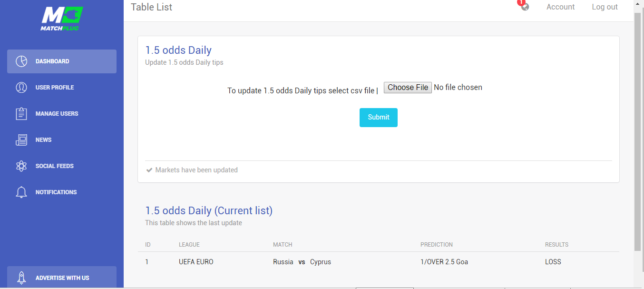Click the Advertise With Us rocket icon
The height and width of the screenshot is (289, 644).
tap(21, 278)
